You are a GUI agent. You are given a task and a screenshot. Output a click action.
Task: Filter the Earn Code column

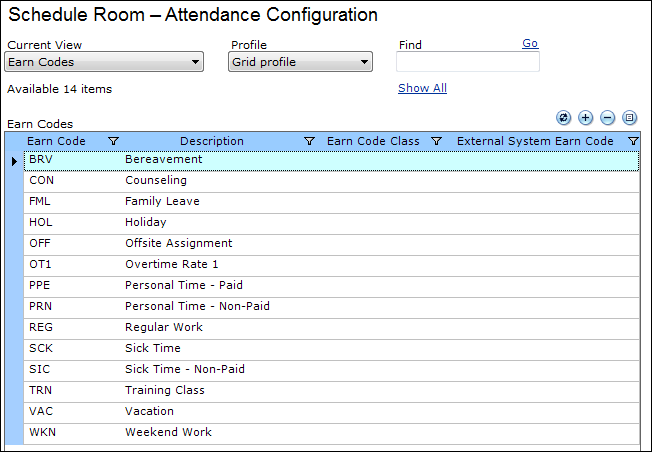pyautogui.click(x=113, y=141)
